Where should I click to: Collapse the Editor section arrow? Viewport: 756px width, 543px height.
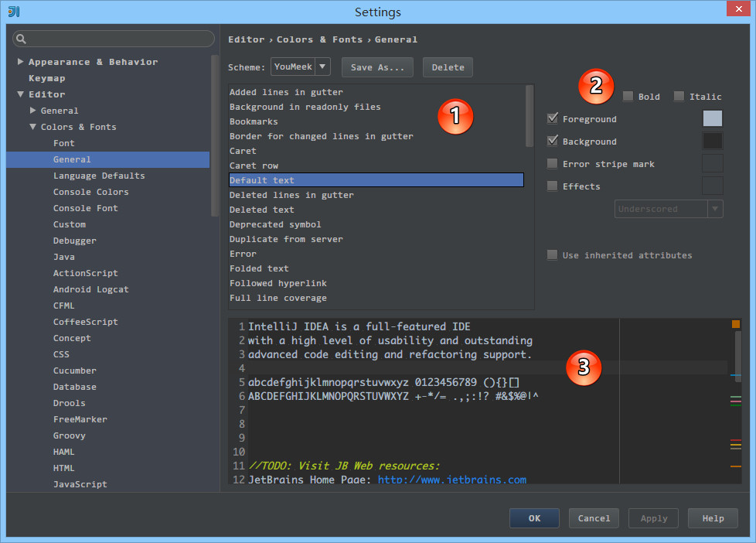point(20,94)
